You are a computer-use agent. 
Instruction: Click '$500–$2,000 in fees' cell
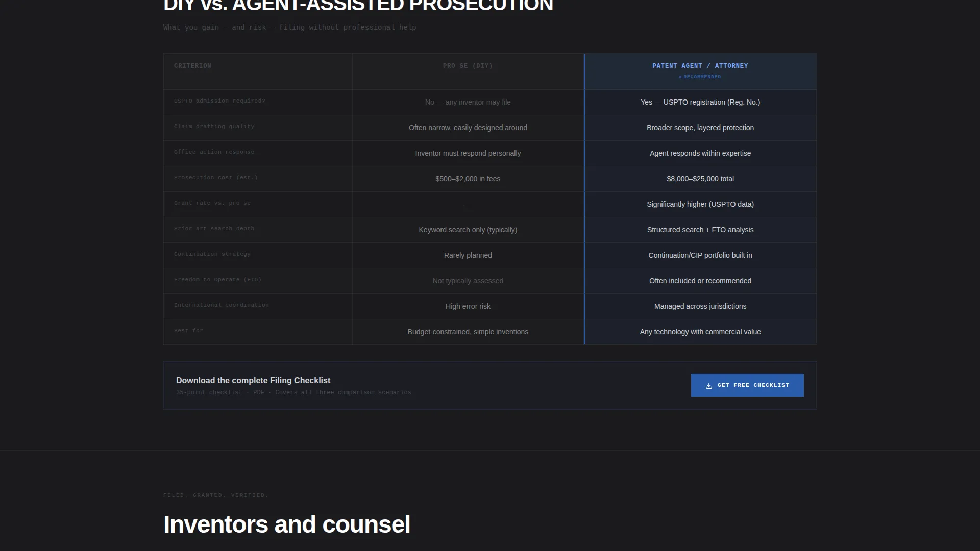(468, 179)
